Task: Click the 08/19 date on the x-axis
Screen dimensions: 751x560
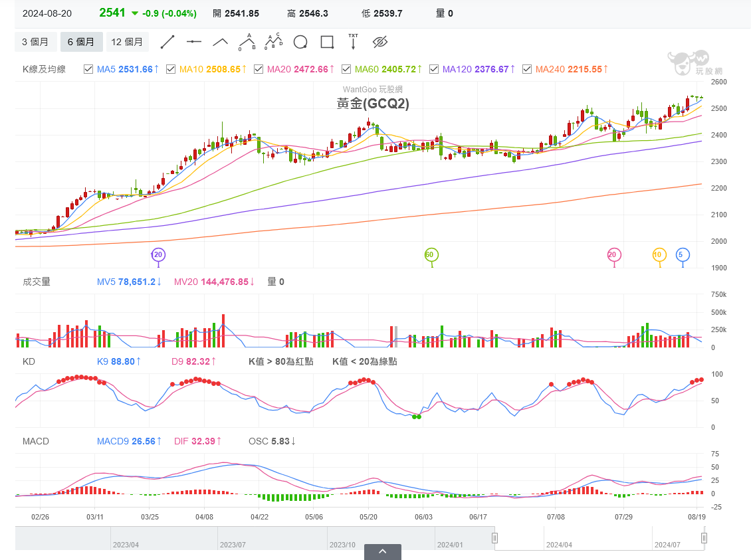Action: click(x=697, y=517)
